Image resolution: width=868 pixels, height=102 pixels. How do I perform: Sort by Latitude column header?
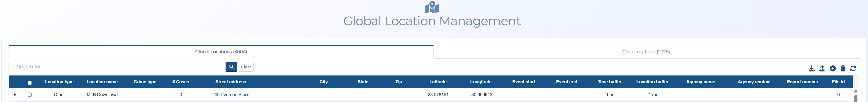(438, 82)
